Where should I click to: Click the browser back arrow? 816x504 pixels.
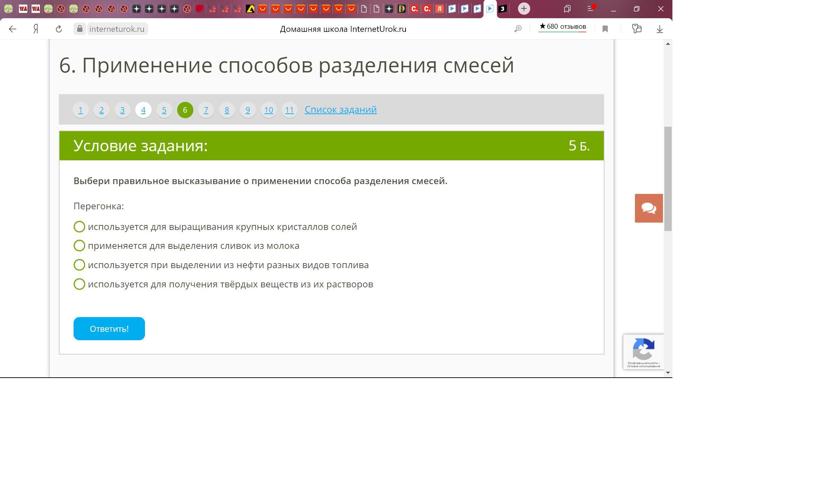coord(13,29)
